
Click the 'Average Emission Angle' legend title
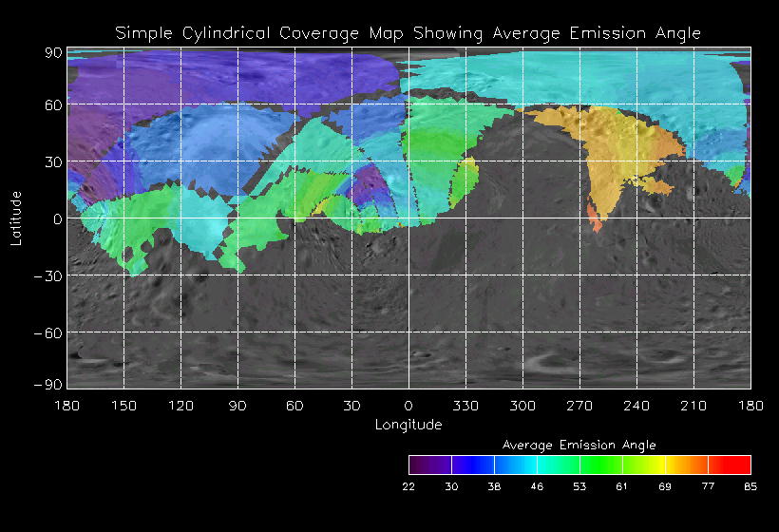coord(579,445)
